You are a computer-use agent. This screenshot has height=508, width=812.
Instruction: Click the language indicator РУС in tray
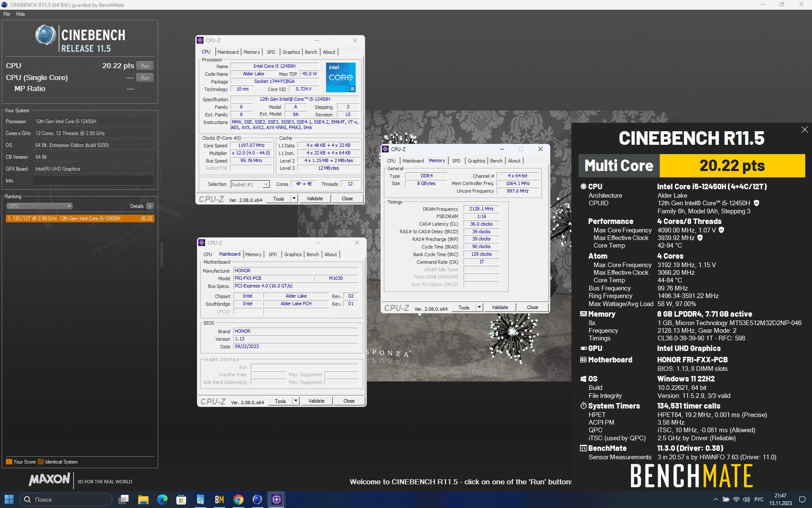[759, 500]
